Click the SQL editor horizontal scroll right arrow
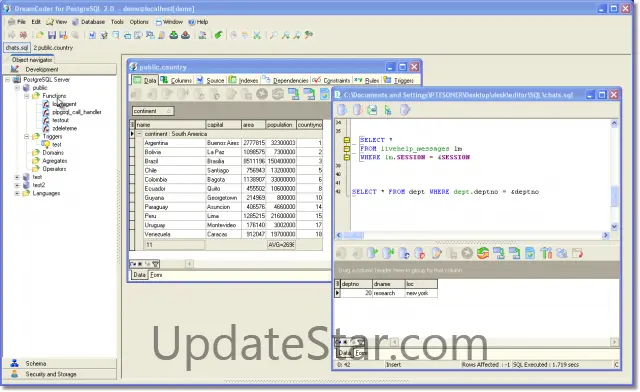The image size is (640, 392). [606, 235]
